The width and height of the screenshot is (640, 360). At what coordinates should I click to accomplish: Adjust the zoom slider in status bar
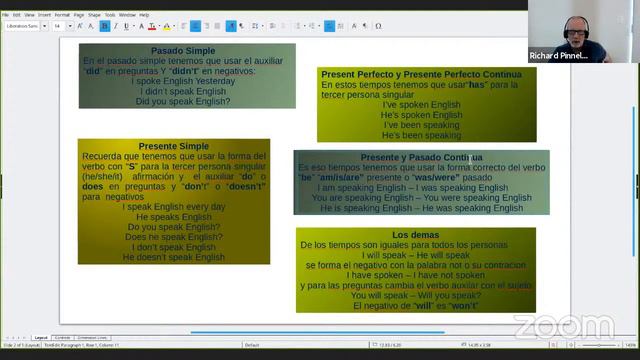pos(599,345)
